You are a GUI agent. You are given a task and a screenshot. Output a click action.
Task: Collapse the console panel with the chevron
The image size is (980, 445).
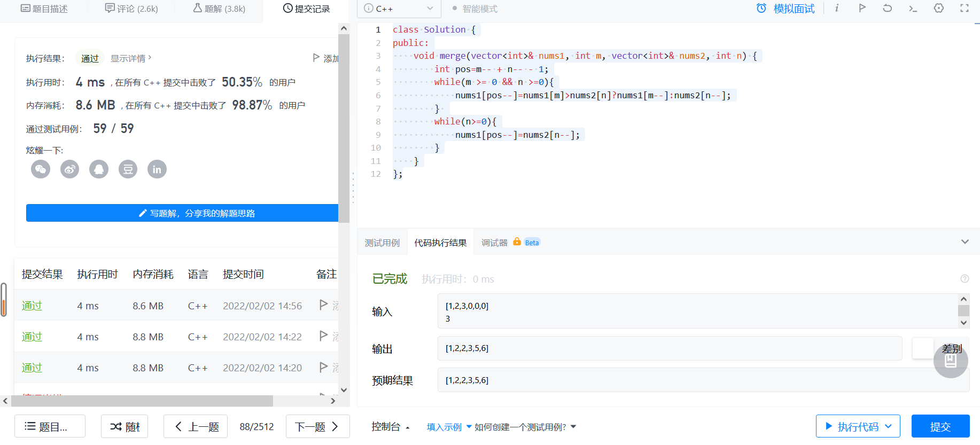[x=965, y=242]
